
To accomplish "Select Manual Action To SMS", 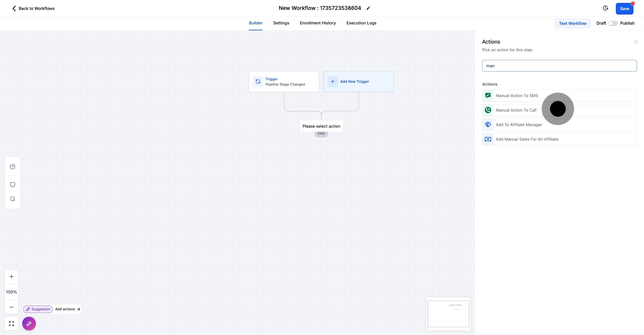I will (517, 96).
